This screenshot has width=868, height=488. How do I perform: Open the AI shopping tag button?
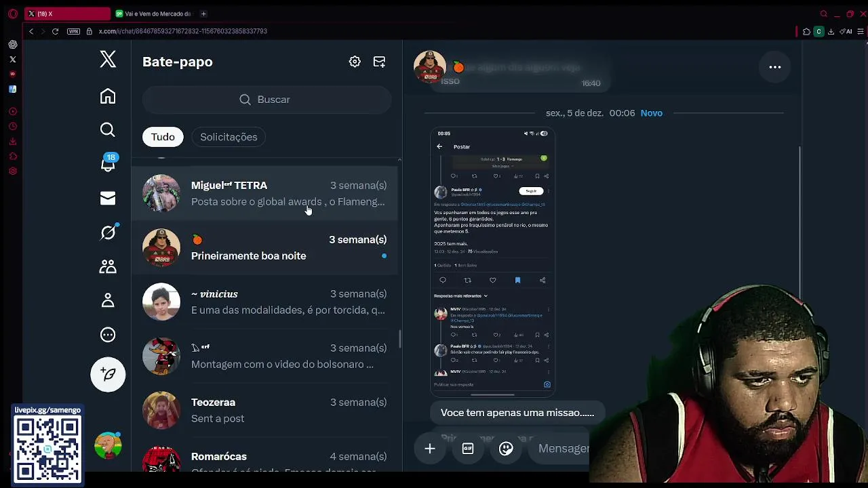846,31
